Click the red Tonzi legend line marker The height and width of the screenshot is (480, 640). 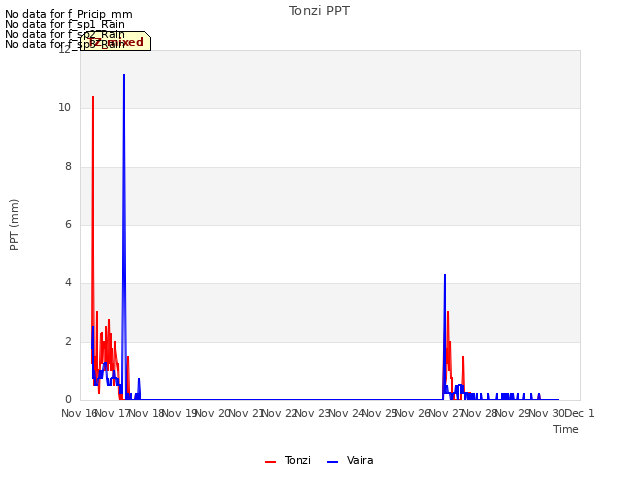coord(271,462)
